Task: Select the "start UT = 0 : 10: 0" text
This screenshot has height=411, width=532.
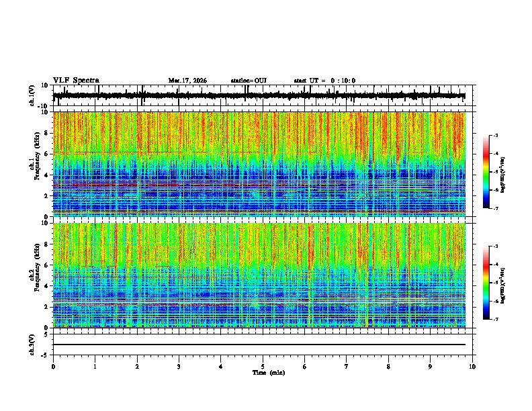Action: [x=324, y=81]
